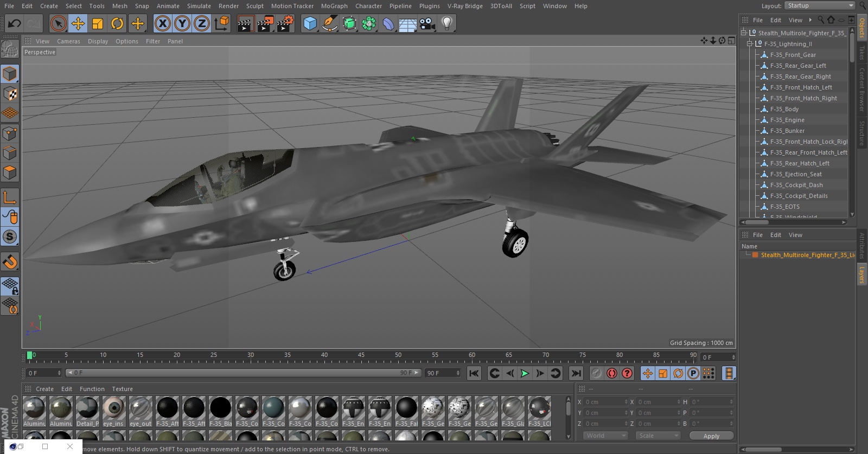This screenshot has width=868, height=454.
Task: Click the Enable Axis L-shaped icon
Action: 10,197
